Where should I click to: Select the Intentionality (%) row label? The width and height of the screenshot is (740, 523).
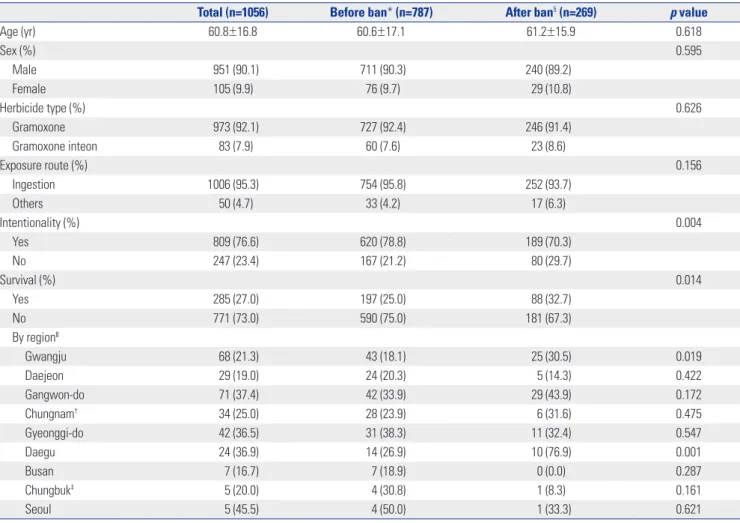pyautogui.click(x=40, y=223)
